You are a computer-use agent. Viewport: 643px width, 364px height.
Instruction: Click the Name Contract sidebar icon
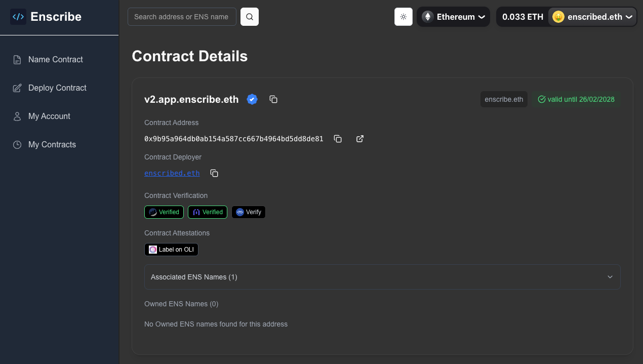(x=17, y=59)
